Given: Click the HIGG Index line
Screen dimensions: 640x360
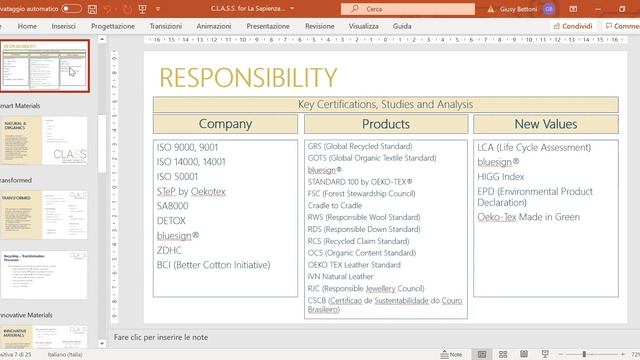Looking at the screenshot, I should point(500,177).
